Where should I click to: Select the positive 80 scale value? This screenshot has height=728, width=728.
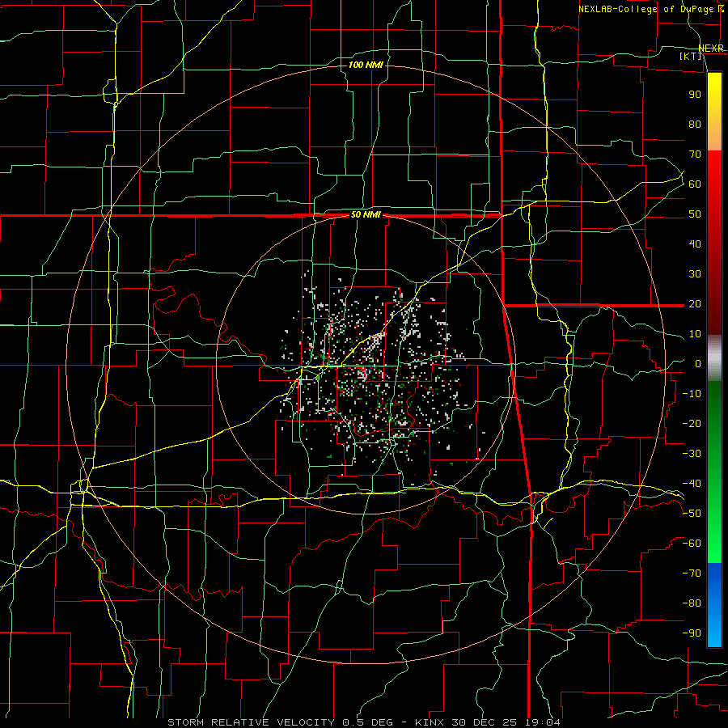pyautogui.click(x=695, y=124)
